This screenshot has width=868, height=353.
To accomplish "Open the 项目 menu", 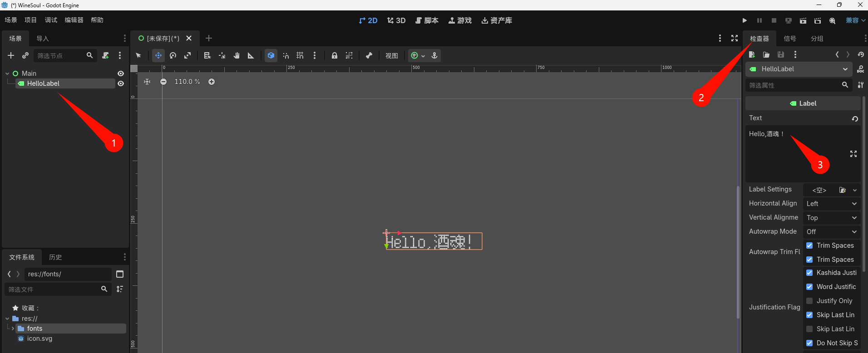I will tap(30, 20).
